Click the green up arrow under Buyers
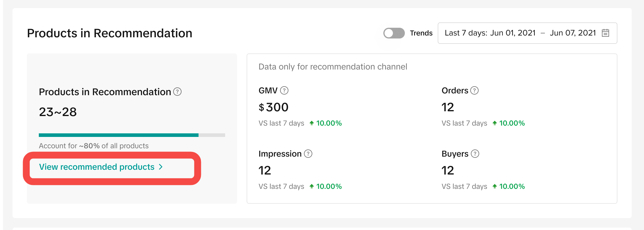Image resolution: width=644 pixels, height=230 pixels. coord(495,186)
